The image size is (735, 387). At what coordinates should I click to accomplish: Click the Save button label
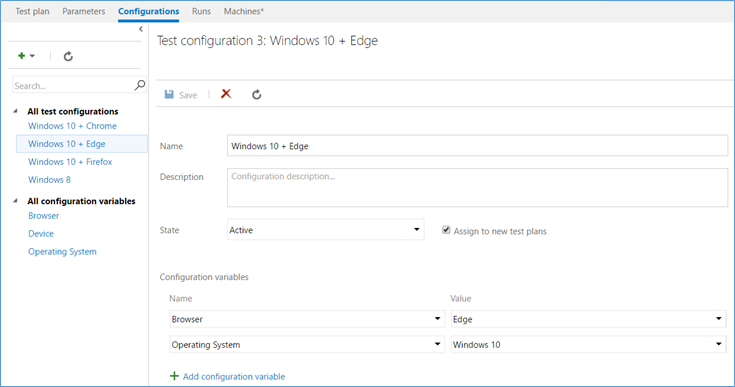click(x=188, y=95)
